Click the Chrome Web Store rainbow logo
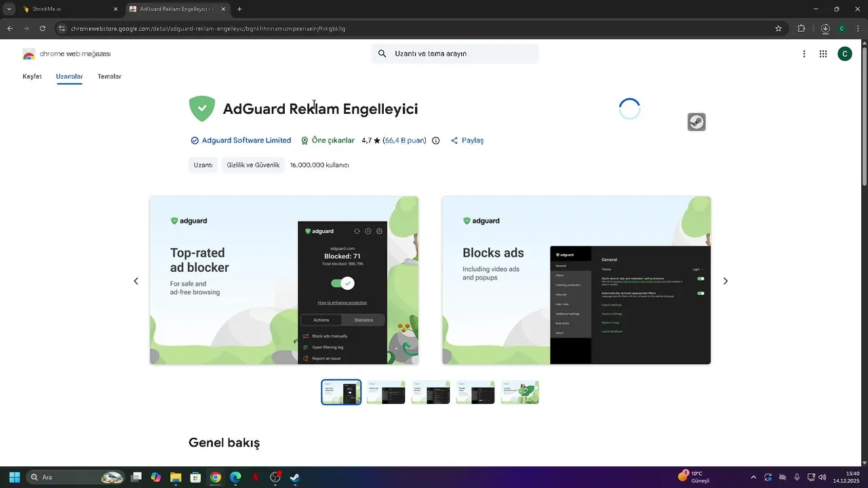 pyautogui.click(x=28, y=54)
